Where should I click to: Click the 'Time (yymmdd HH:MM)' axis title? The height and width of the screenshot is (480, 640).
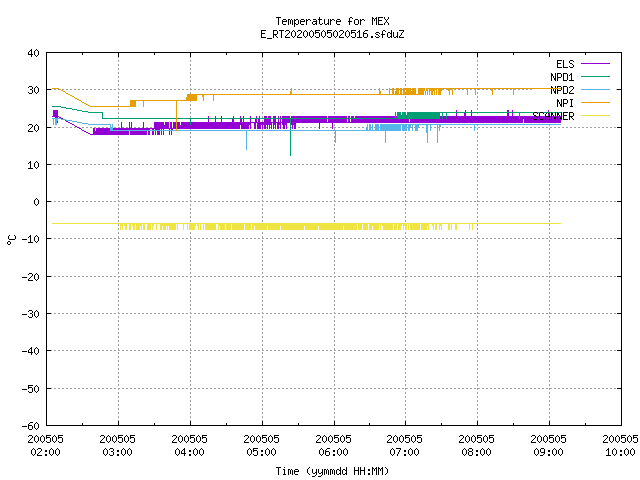click(x=332, y=471)
